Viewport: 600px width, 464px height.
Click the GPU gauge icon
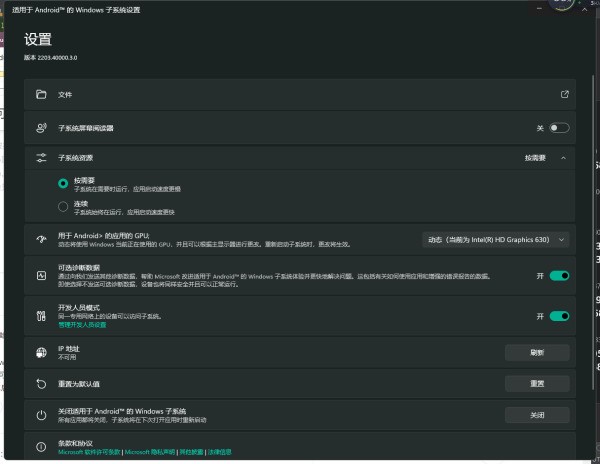click(41, 239)
